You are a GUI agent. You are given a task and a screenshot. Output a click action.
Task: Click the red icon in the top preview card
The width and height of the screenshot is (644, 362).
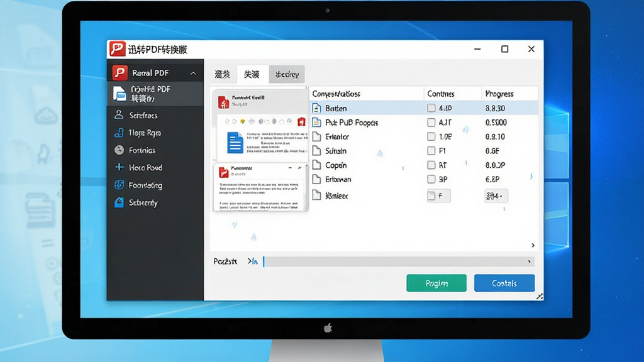223,102
